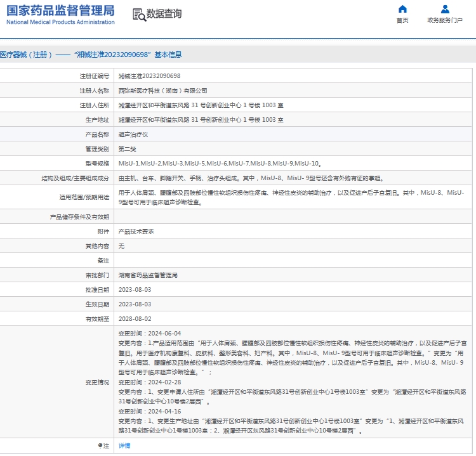This screenshot has width=476, height=456.
Task: Select the 批准日期 value 2023-08-03
Action: click(x=135, y=290)
